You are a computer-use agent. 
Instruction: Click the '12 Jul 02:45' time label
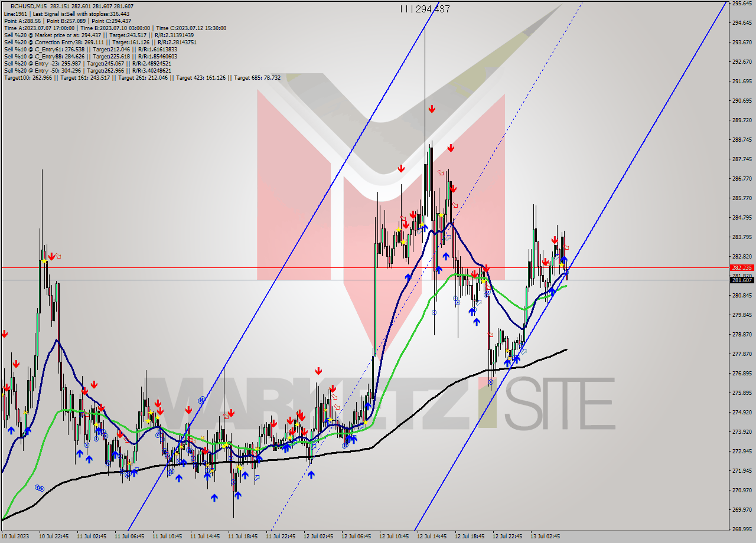(x=318, y=537)
